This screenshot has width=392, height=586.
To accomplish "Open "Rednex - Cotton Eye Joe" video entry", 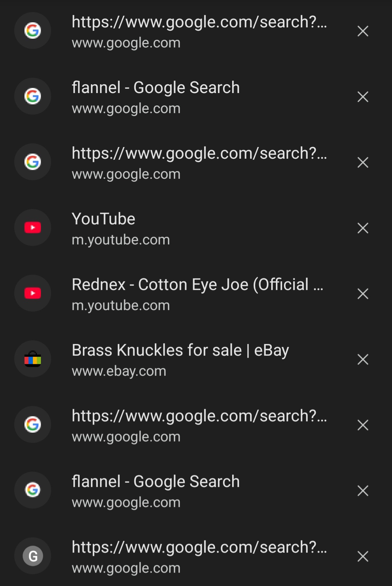I will click(197, 285).
